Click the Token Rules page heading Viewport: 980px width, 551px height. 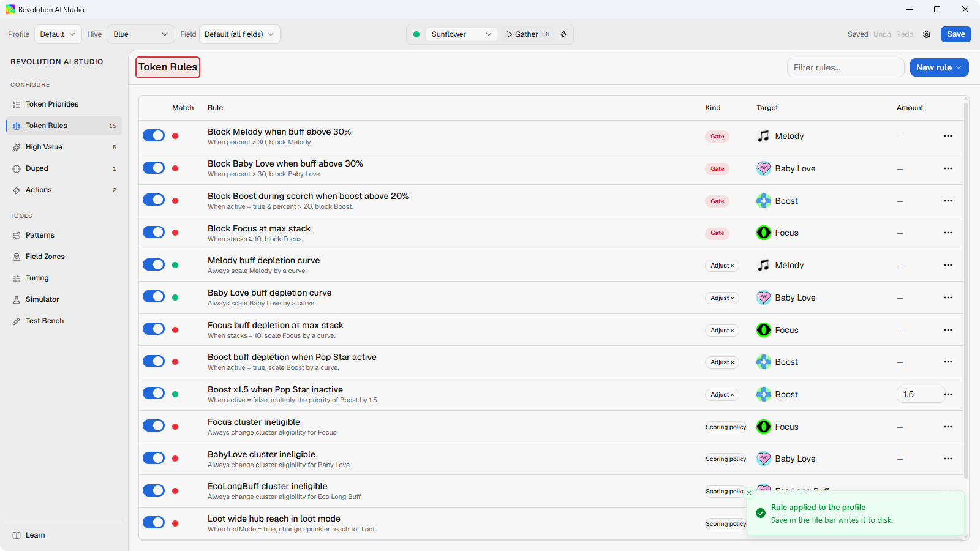click(x=168, y=67)
